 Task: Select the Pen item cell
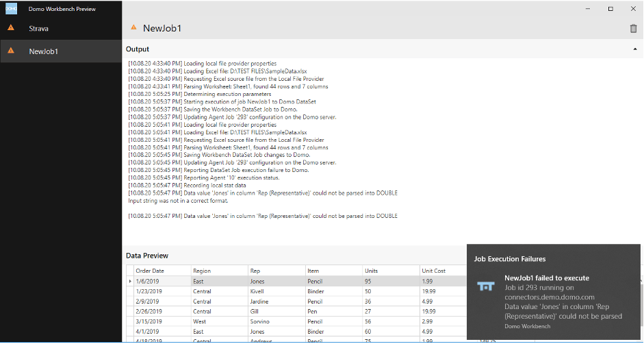click(x=334, y=312)
